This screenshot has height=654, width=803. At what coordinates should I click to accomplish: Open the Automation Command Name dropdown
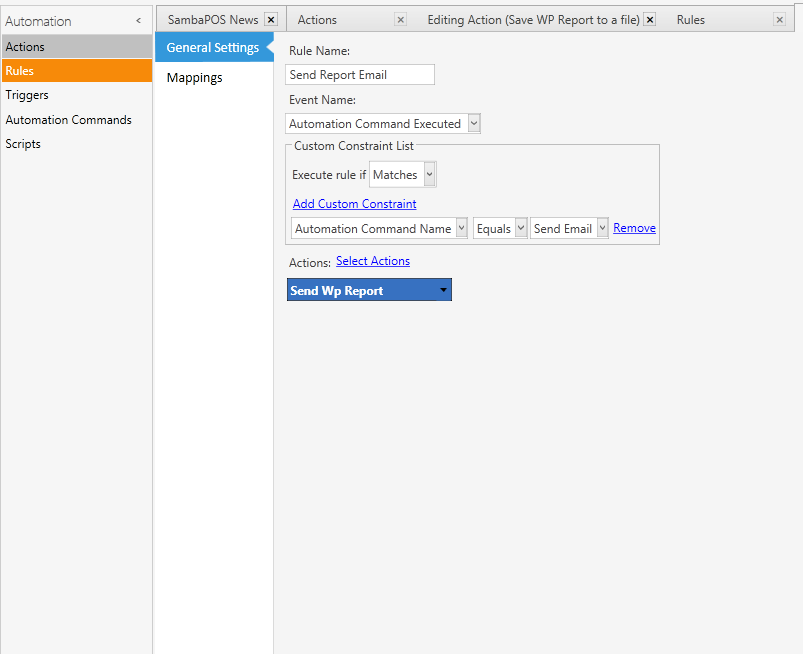461,229
